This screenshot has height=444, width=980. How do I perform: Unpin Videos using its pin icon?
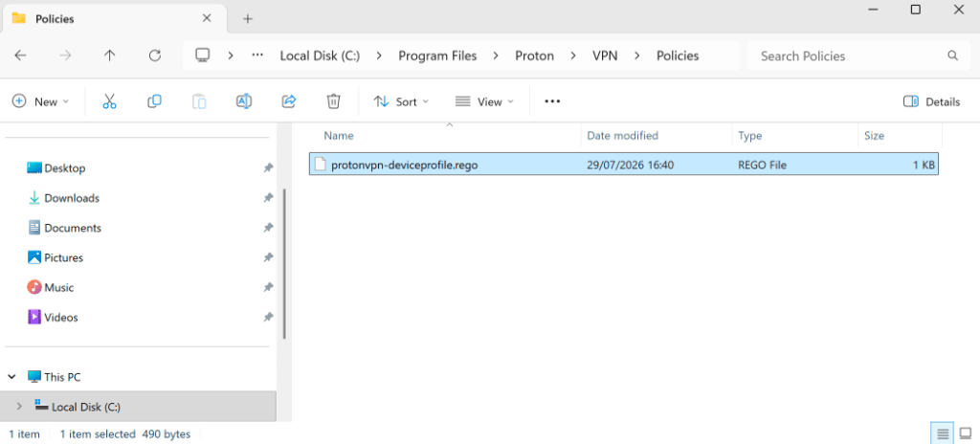(268, 317)
